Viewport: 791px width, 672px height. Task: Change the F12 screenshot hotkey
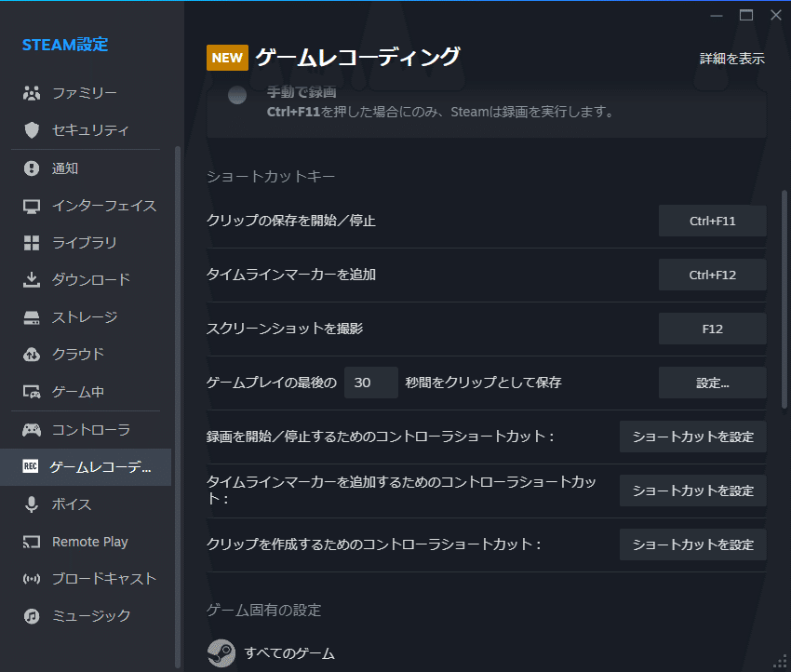tap(712, 329)
